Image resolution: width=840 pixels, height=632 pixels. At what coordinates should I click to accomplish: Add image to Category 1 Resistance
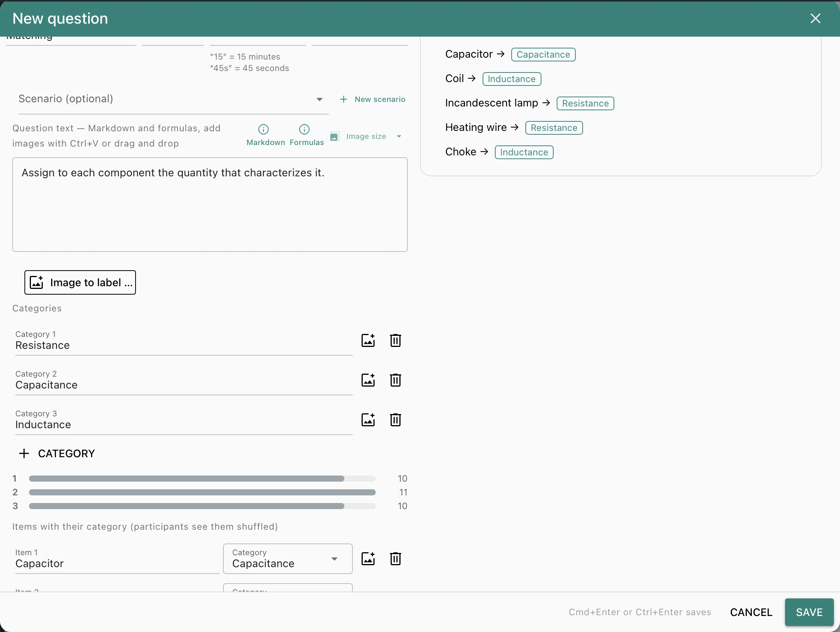point(368,340)
